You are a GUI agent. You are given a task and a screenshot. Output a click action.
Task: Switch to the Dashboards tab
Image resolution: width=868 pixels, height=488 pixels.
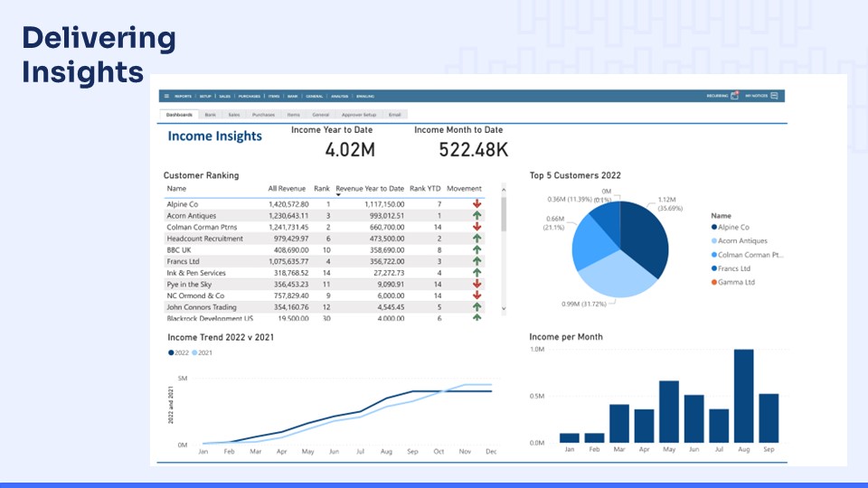click(x=179, y=115)
